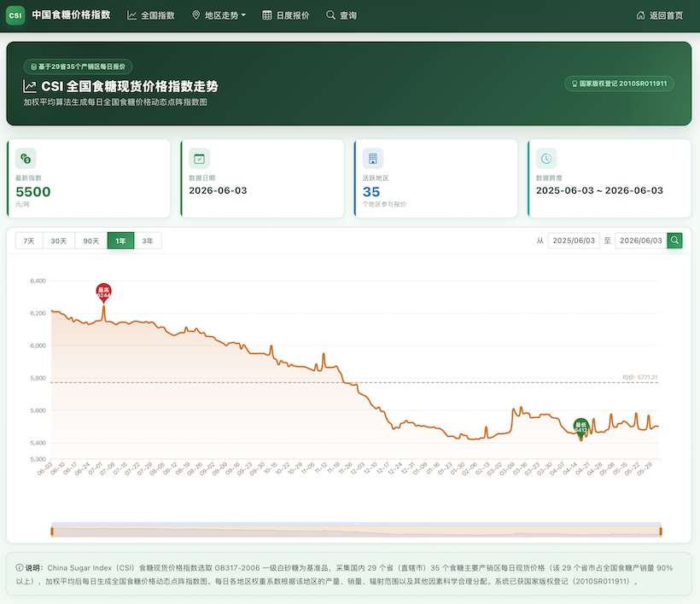Select the 1年 range tab
Screen dimensions: 700x604
120,241
